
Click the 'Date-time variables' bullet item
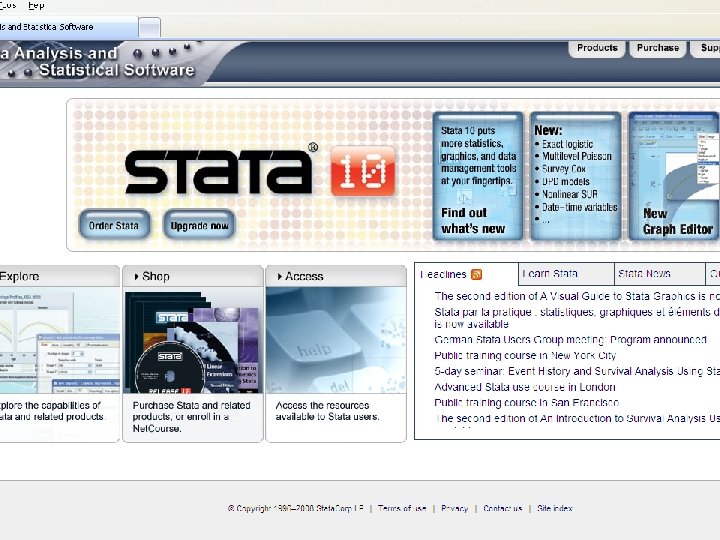pos(579,207)
